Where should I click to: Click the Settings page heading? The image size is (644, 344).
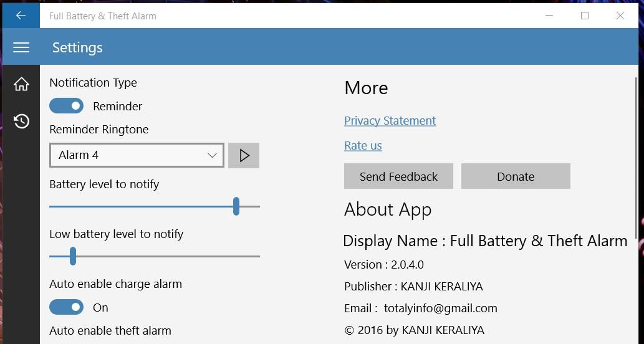click(77, 47)
